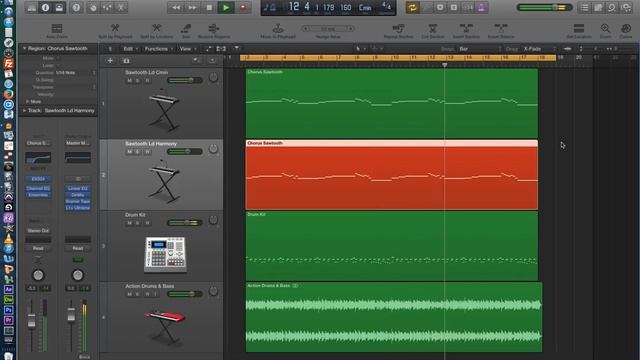Record-enable the Drum Kit track
Viewport: 640px width, 360px height.
click(147, 223)
